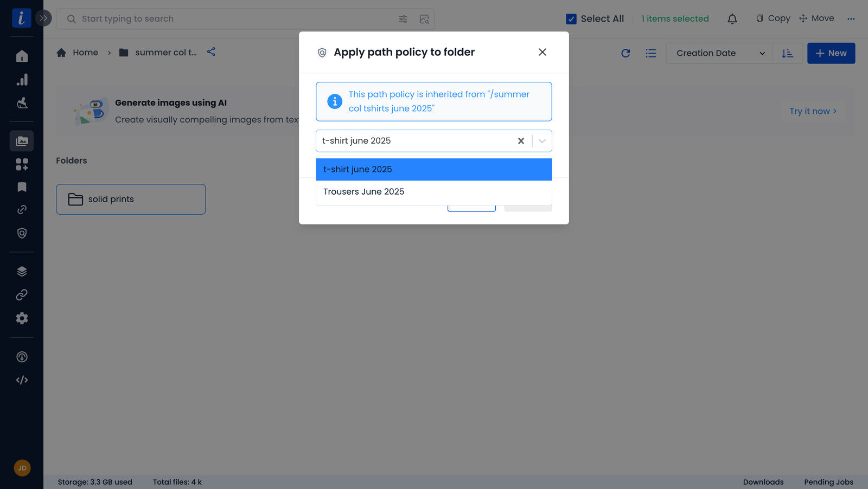This screenshot has height=489, width=868.
Task: Toggle the sort order direction icon
Action: tap(787, 53)
